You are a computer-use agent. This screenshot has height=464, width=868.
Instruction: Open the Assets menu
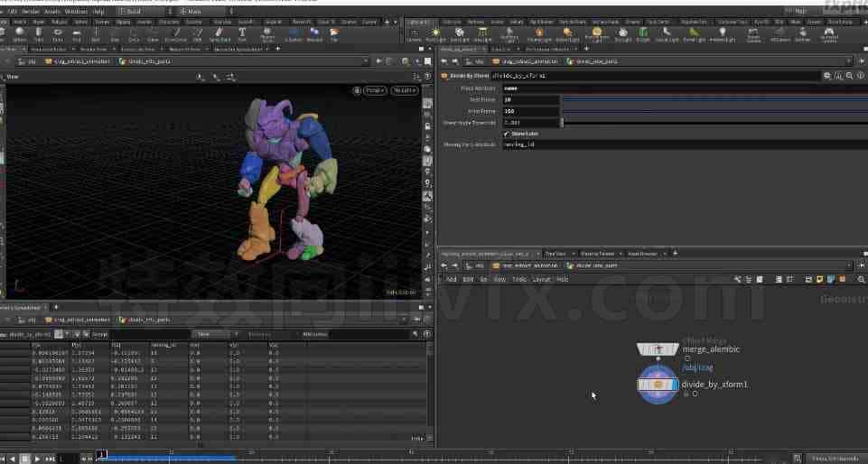(52, 11)
